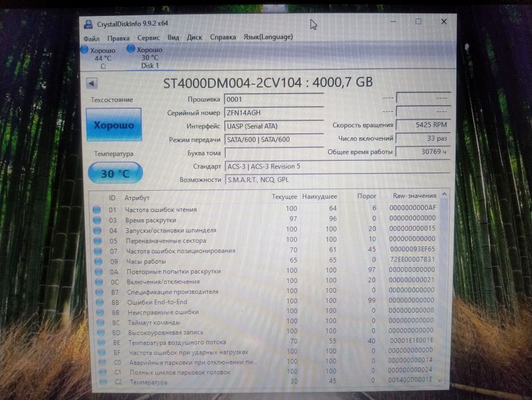Click the status dot for attribute BE
Screen dimensions: 532x400
(101, 343)
